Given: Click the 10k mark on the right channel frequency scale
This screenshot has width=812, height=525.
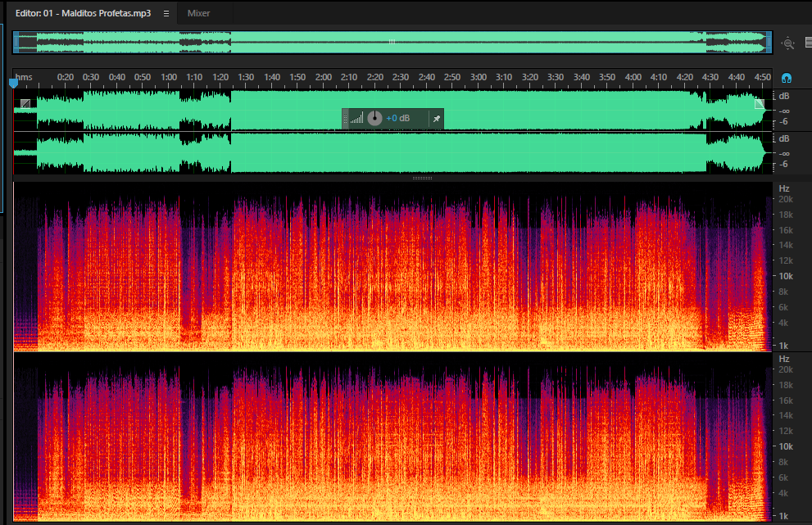Looking at the screenshot, I should click(786, 447).
